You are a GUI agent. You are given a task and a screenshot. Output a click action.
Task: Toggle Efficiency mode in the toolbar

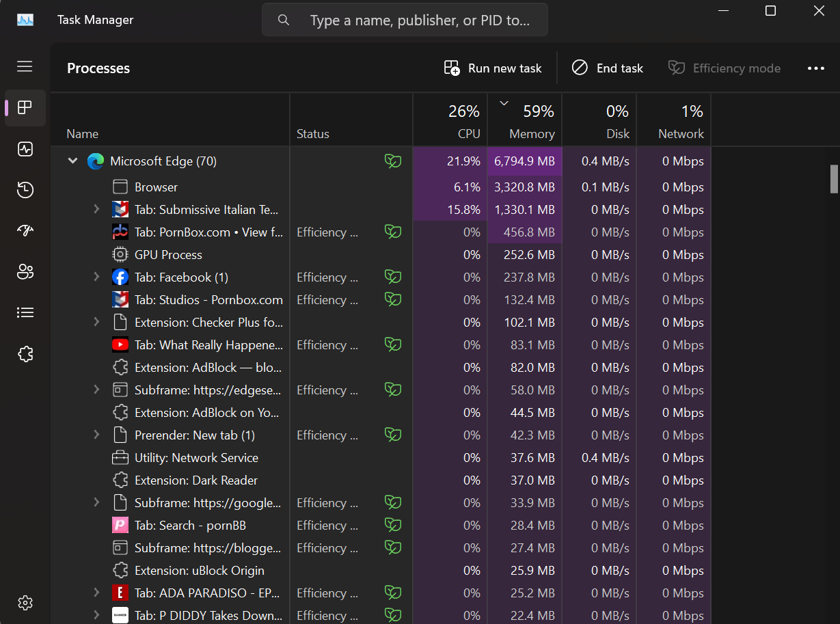pos(724,68)
